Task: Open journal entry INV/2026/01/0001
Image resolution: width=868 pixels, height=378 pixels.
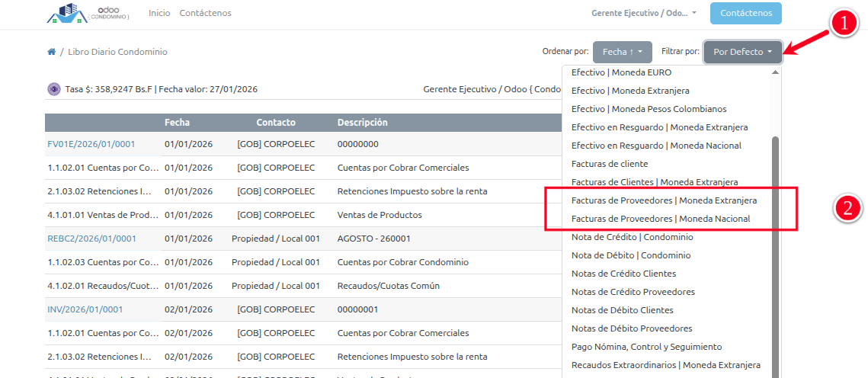Action: pyautogui.click(x=85, y=309)
